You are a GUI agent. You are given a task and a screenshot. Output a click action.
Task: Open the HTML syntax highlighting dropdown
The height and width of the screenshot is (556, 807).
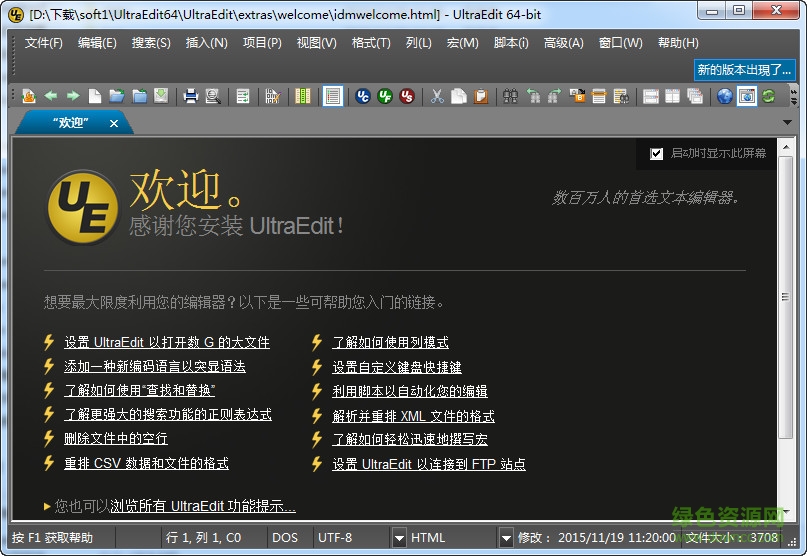tap(505, 538)
